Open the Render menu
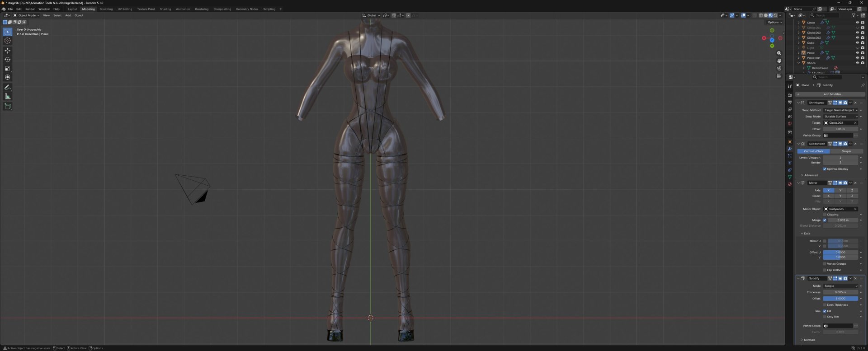Screen dimensions: 868x351 pyautogui.click(x=30, y=9)
